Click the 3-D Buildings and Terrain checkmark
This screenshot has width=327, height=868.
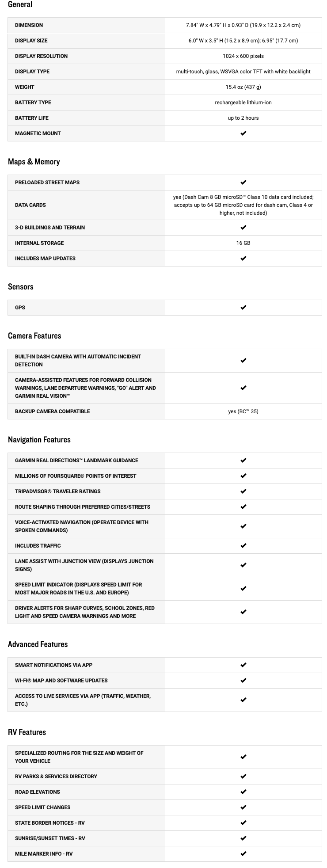tap(243, 228)
